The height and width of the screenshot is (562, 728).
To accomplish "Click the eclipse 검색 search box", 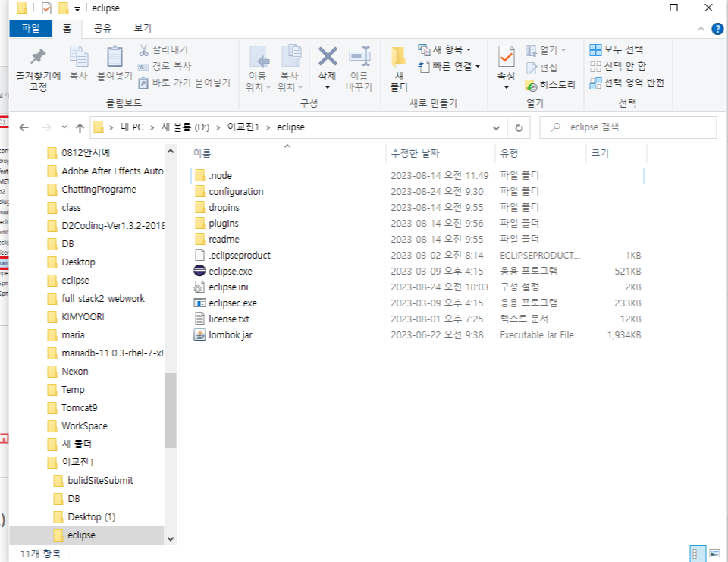I will point(628,127).
